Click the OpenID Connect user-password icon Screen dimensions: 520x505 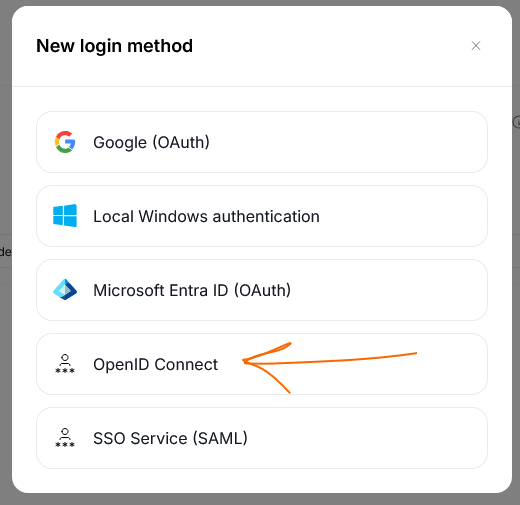point(65,364)
